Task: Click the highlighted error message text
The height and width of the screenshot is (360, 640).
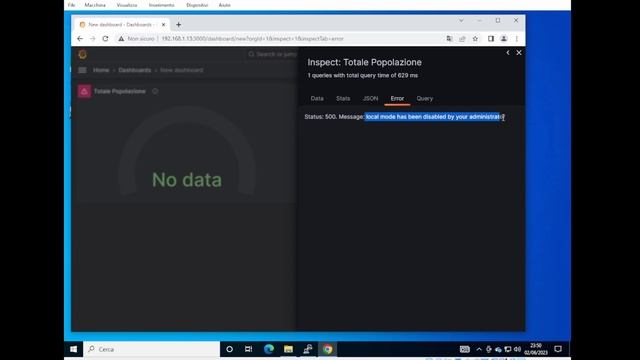Action: [433, 117]
